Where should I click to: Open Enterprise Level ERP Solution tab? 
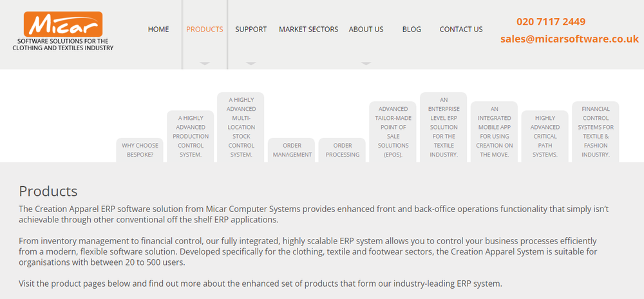point(444,128)
